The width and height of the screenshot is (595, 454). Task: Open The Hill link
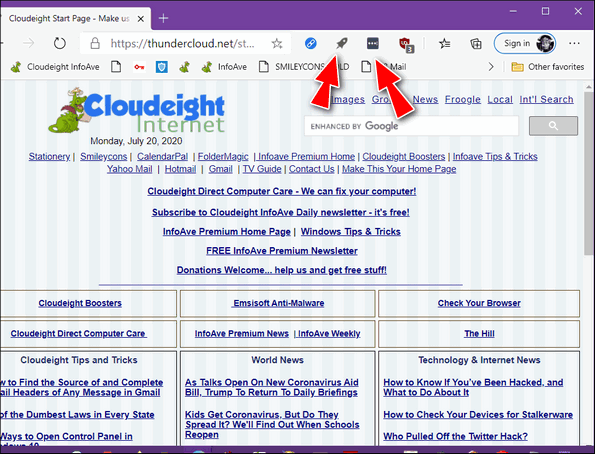click(x=479, y=334)
